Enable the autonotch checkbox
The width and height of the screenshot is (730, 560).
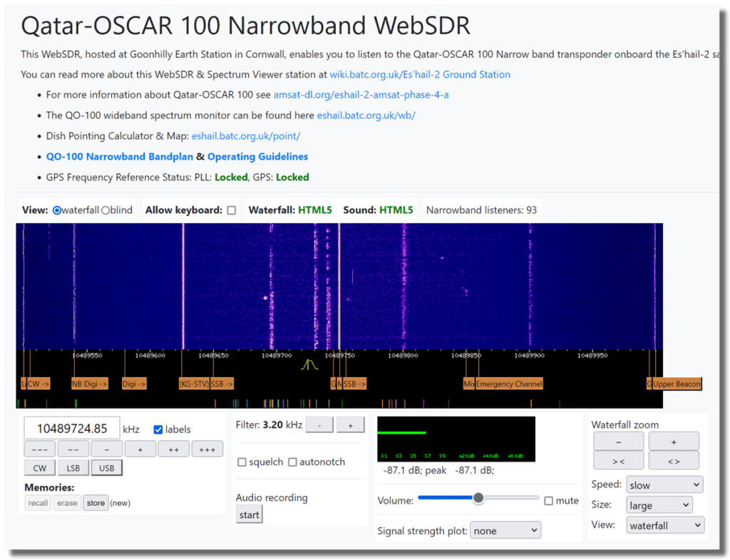click(292, 462)
